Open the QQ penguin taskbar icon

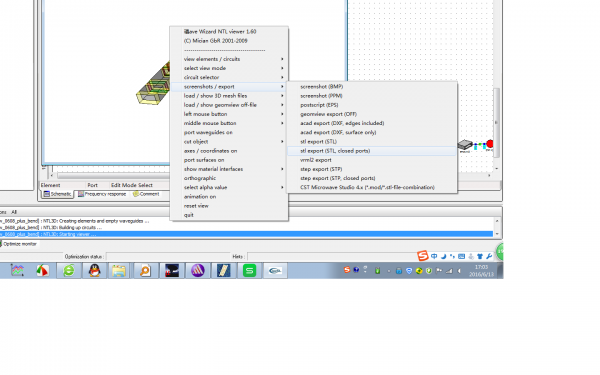95,271
